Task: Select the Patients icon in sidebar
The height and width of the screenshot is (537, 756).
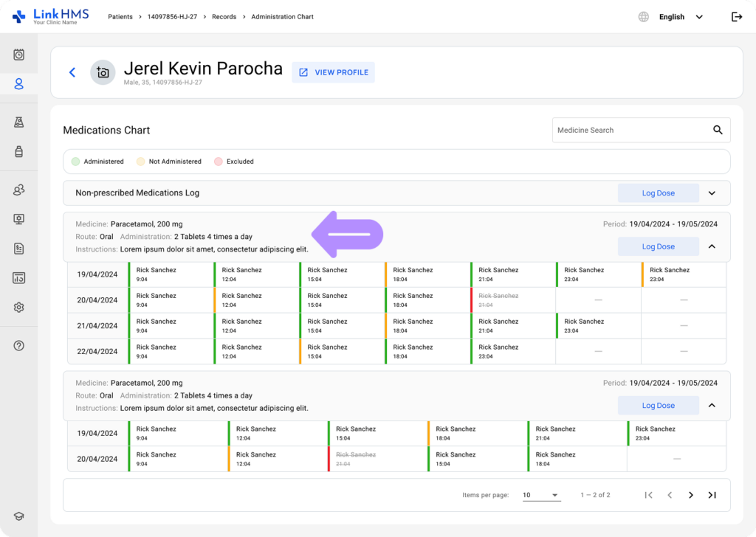Action: (19, 83)
